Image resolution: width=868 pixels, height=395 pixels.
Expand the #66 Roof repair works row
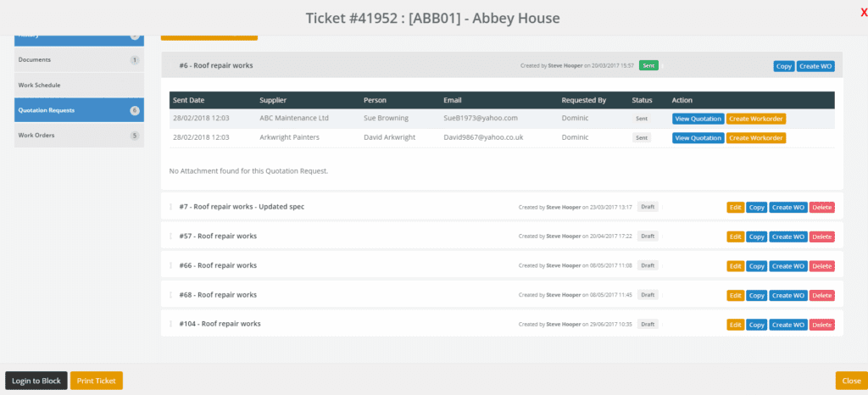click(218, 265)
